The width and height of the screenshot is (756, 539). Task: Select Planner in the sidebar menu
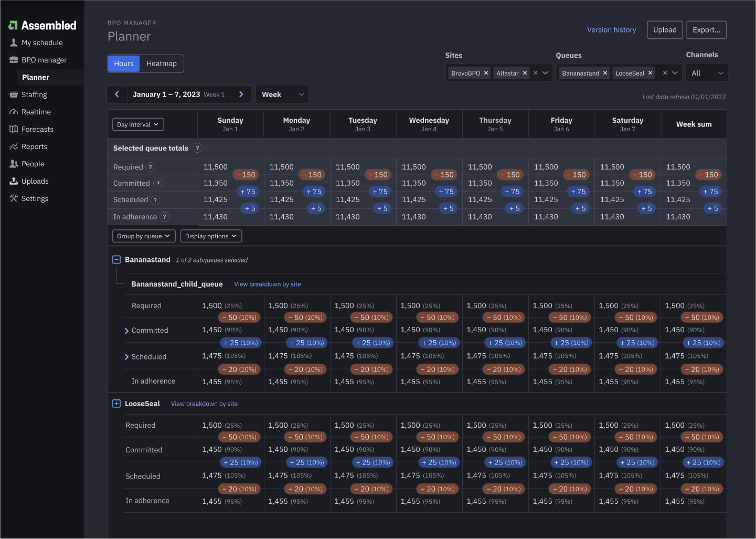[x=36, y=77]
